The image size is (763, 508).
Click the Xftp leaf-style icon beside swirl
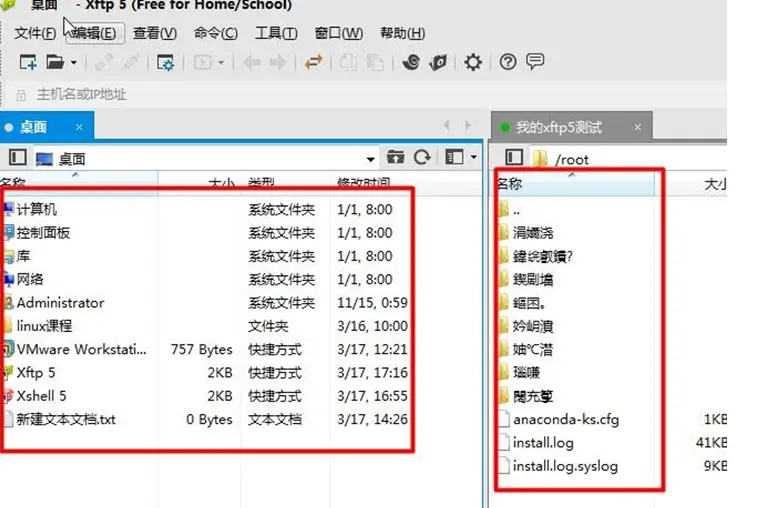[438, 62]
